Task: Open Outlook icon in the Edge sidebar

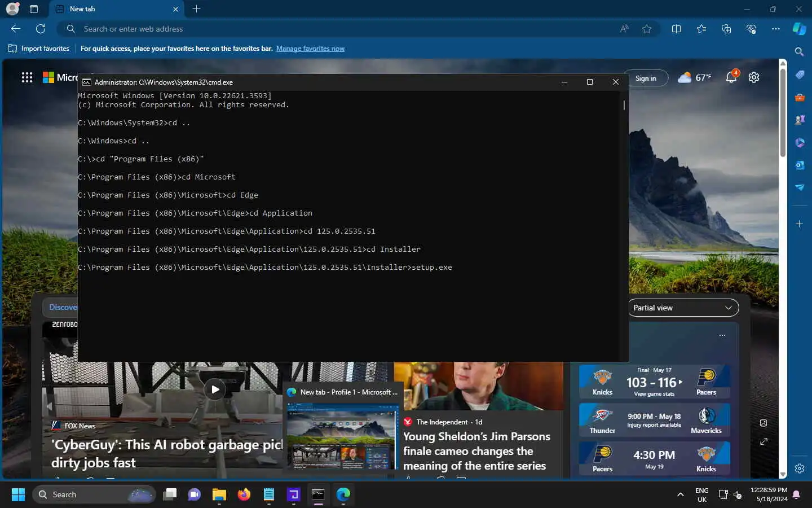Action: click(800, 165)
